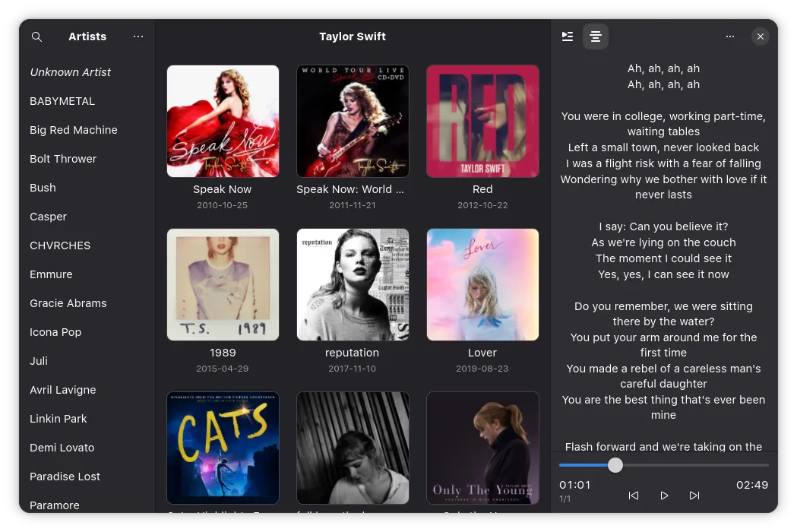The width and height of the screenshot is (797, 532).
Task: Click the Lover album title
Action: (482, 353)
